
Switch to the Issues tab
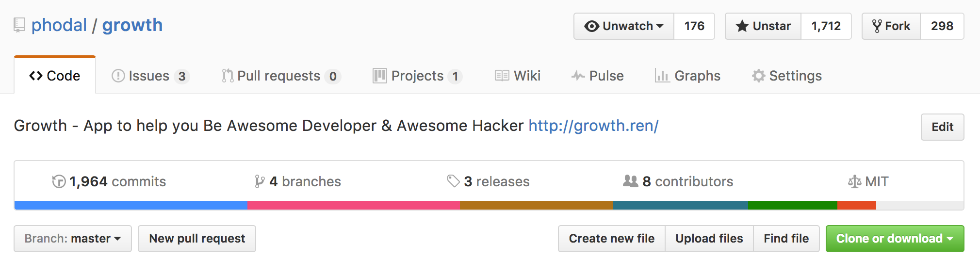pos(150,76)
